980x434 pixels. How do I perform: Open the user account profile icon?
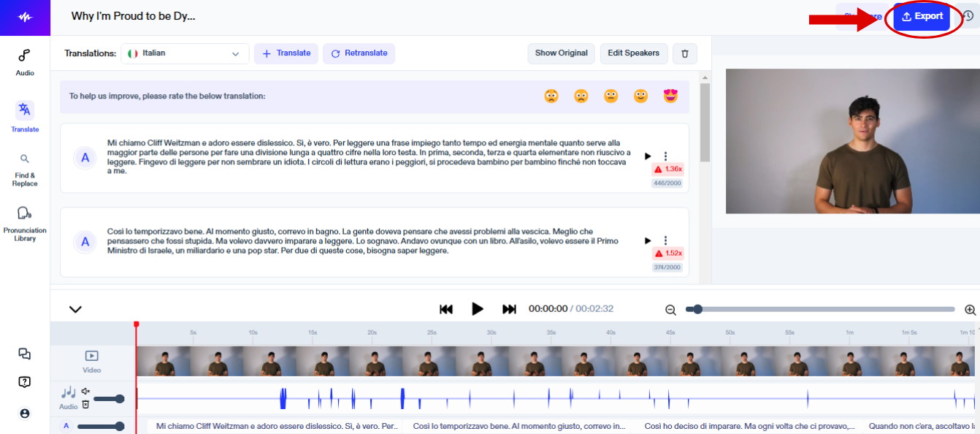[x=25, y=413]
